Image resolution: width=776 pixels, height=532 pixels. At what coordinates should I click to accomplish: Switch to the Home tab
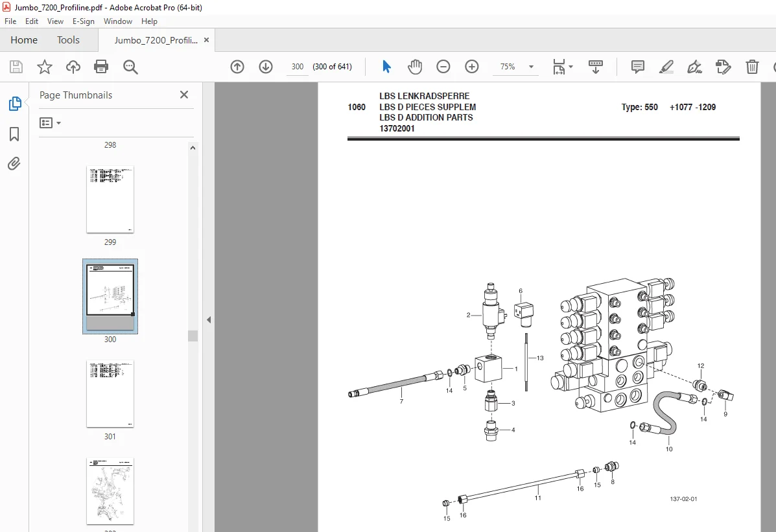pyautogui.click(x=24, y=40)
